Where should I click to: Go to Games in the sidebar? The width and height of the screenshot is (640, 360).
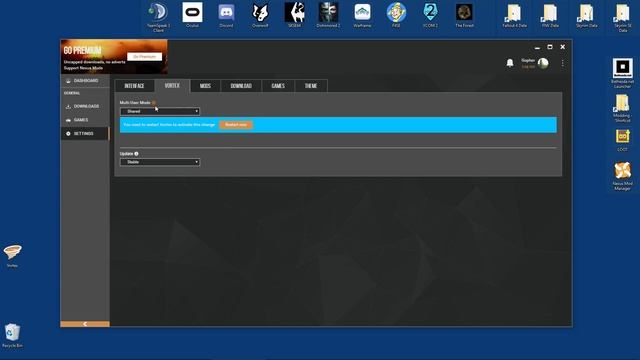coord(85,120)
